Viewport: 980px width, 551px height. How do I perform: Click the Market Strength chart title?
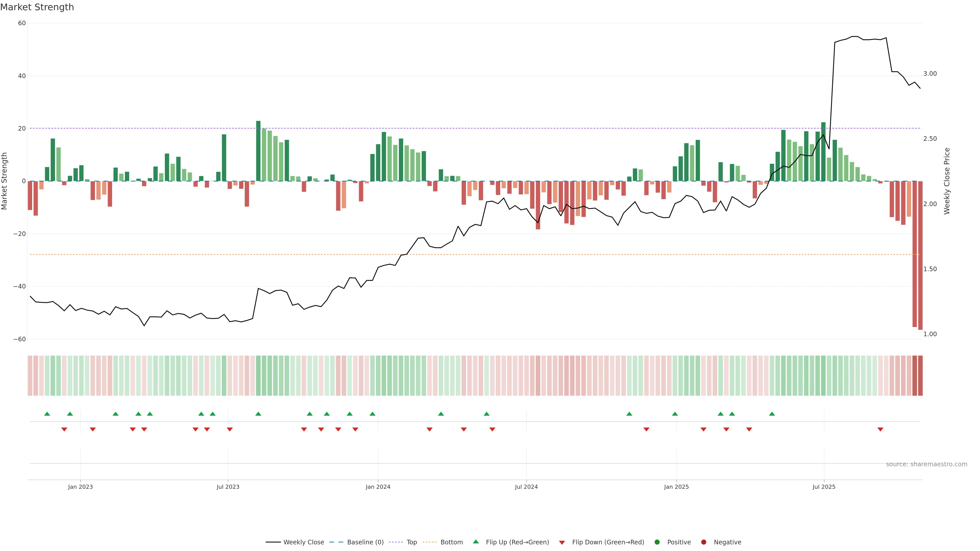[37, 7]
